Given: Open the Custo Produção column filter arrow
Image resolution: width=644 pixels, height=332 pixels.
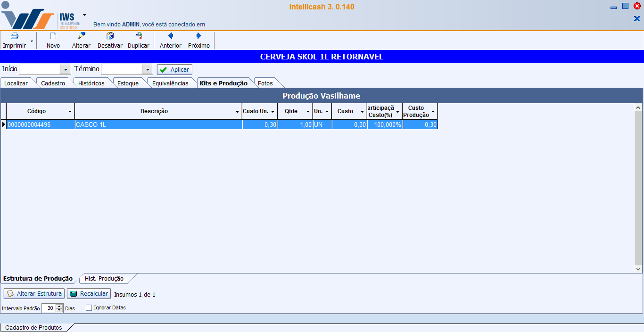Looking at the screenshot, I should click(x=433, y=112).
